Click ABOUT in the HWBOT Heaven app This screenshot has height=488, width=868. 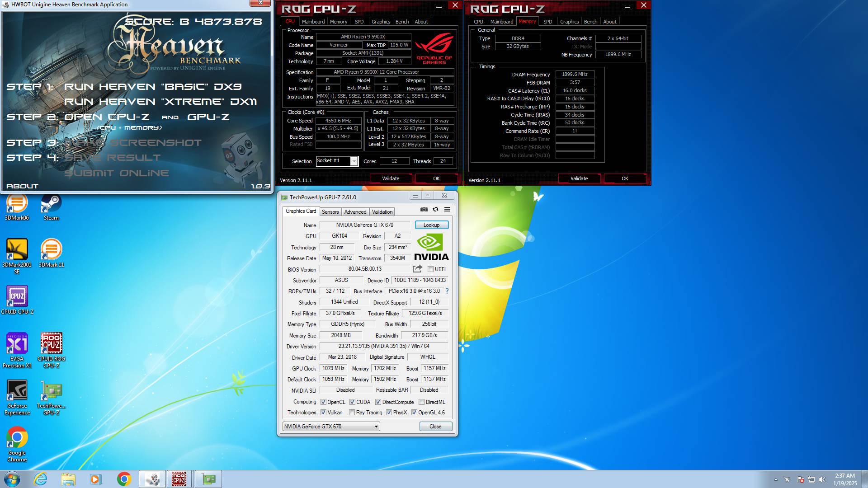click(x=22, y=186)
